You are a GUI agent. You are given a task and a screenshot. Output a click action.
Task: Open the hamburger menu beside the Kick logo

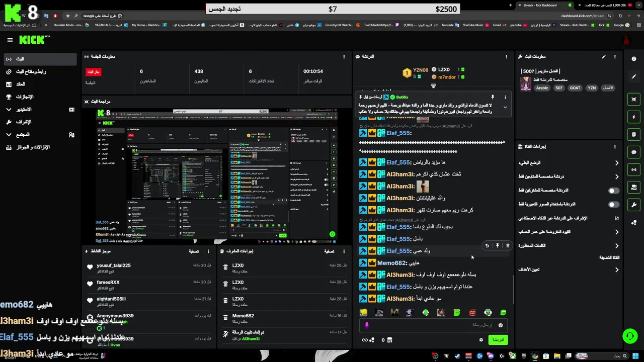coord(10,40)
